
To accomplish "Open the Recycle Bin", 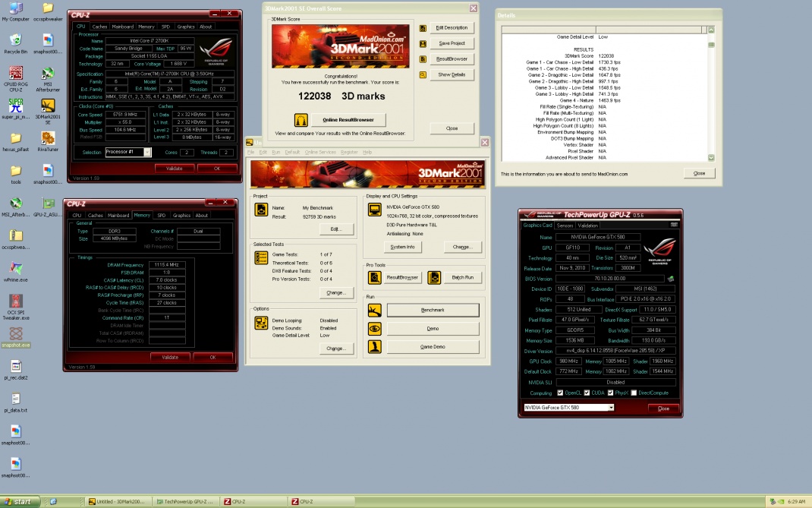I will tap(15, 41).
